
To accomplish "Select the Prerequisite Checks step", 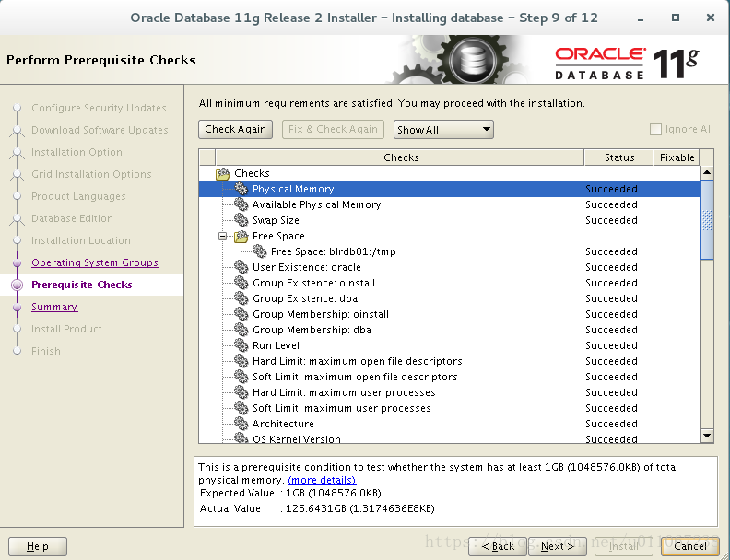I will coord(82,285).
